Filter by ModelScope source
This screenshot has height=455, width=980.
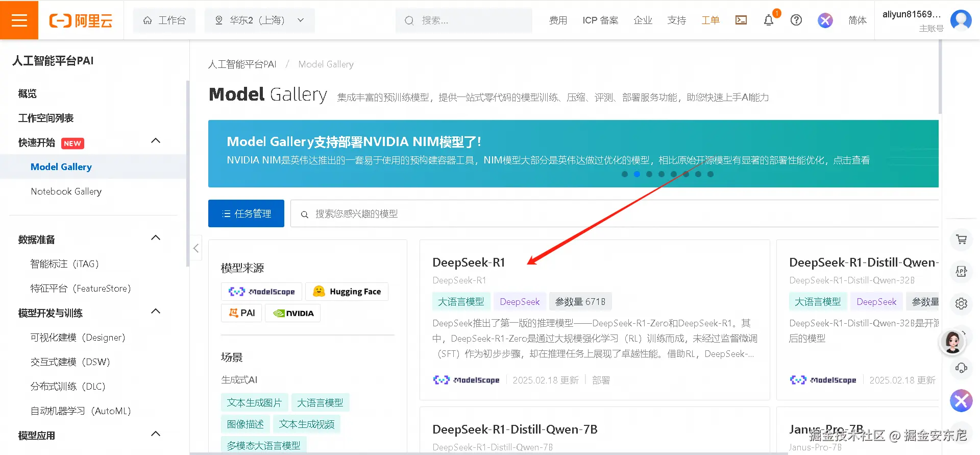261,292
